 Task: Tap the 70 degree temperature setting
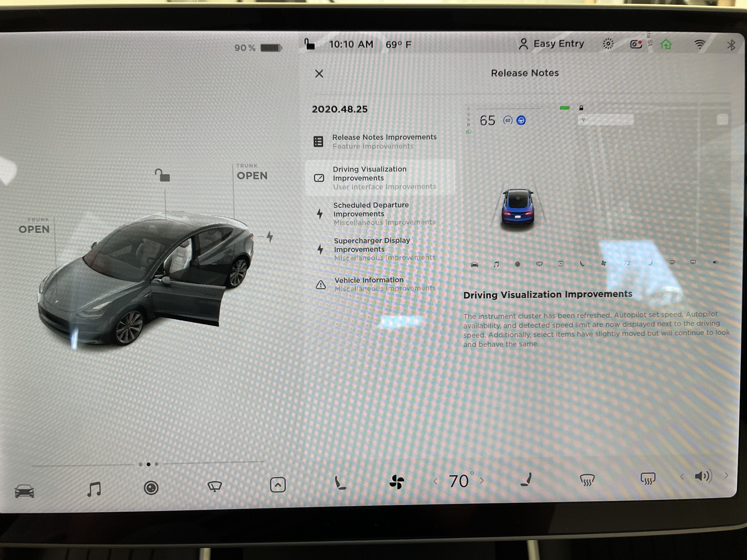tap(461, 480)
